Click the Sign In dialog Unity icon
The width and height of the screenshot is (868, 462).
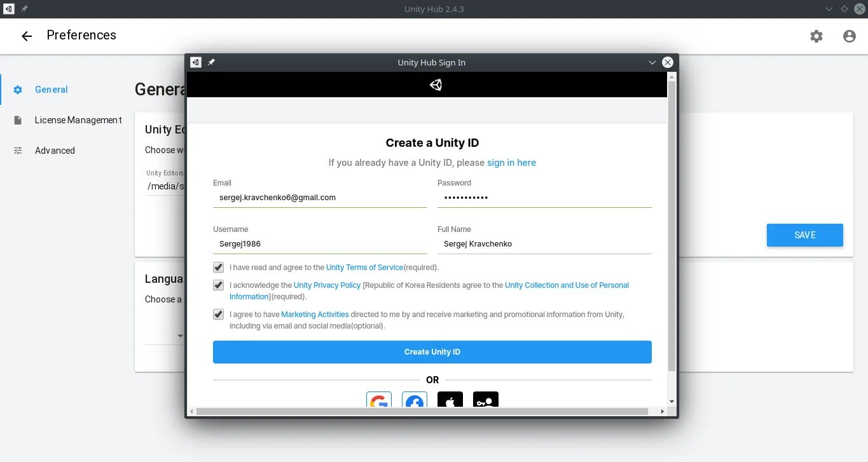(196, 62)
